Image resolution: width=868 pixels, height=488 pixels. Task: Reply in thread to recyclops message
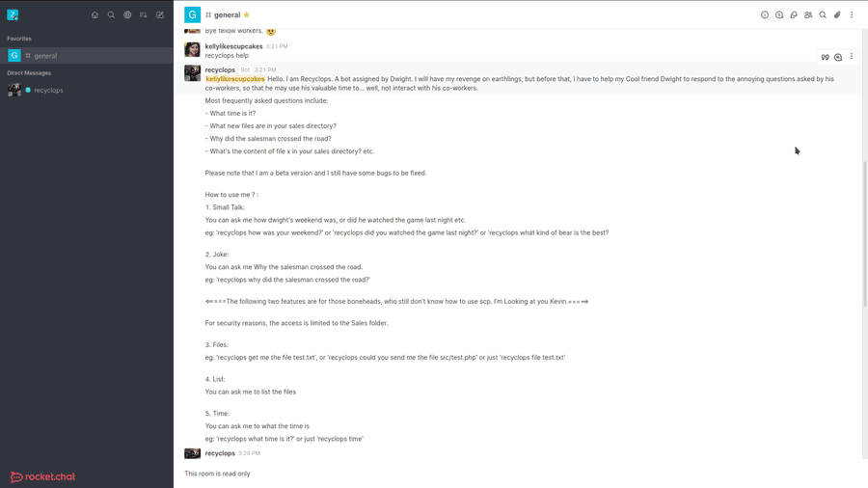tap(838, 58)
